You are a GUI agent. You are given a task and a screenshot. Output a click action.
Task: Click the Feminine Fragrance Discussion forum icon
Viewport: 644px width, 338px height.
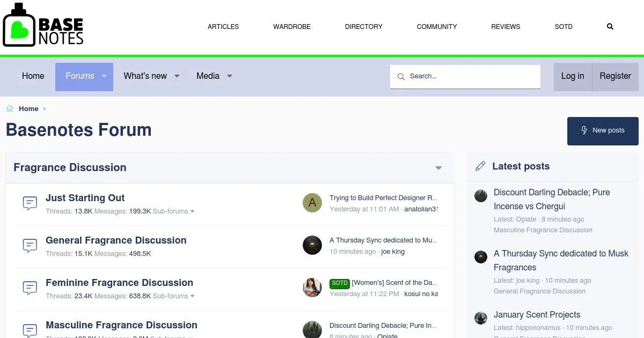(30, 288)
